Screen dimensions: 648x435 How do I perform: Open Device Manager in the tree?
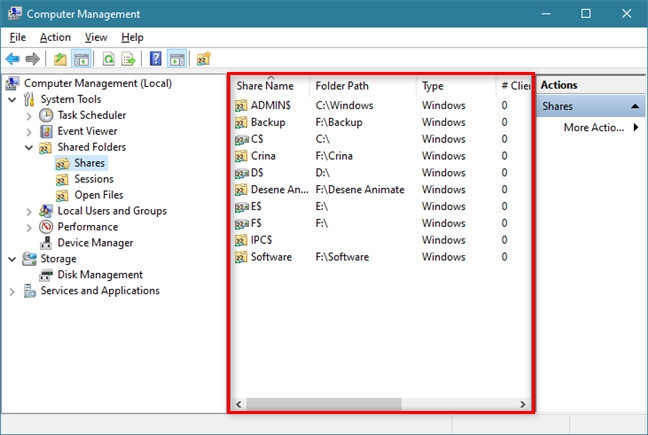coord(95,243)
